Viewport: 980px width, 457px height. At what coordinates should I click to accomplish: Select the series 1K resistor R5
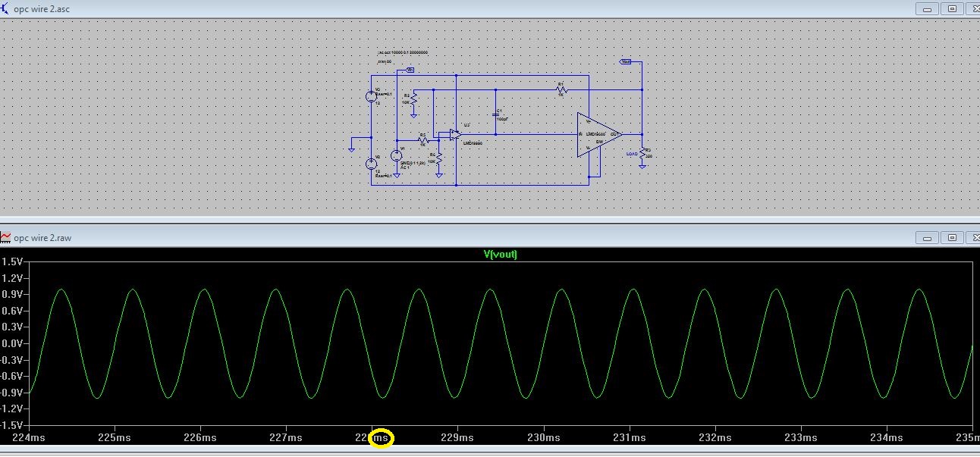pyautogui.click(x=424, y=139)
